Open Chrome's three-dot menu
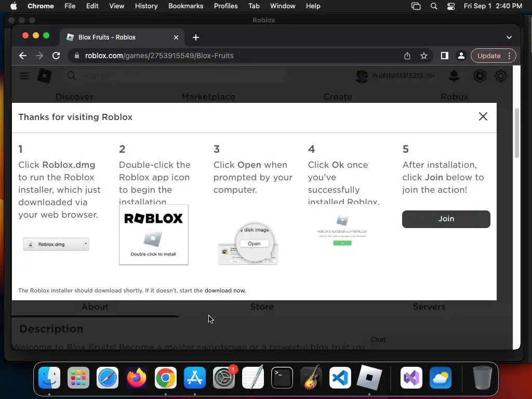532x399 pixels. pos(509,56)
